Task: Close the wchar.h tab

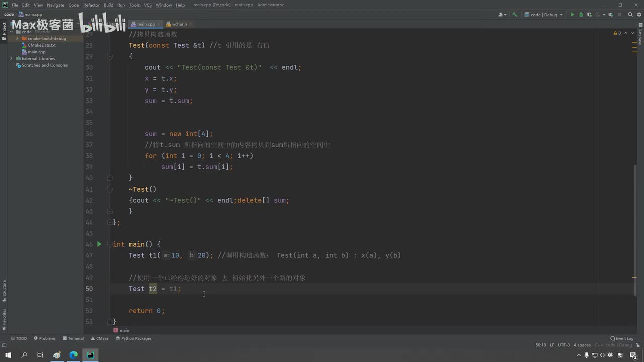Action: point(191,24)
